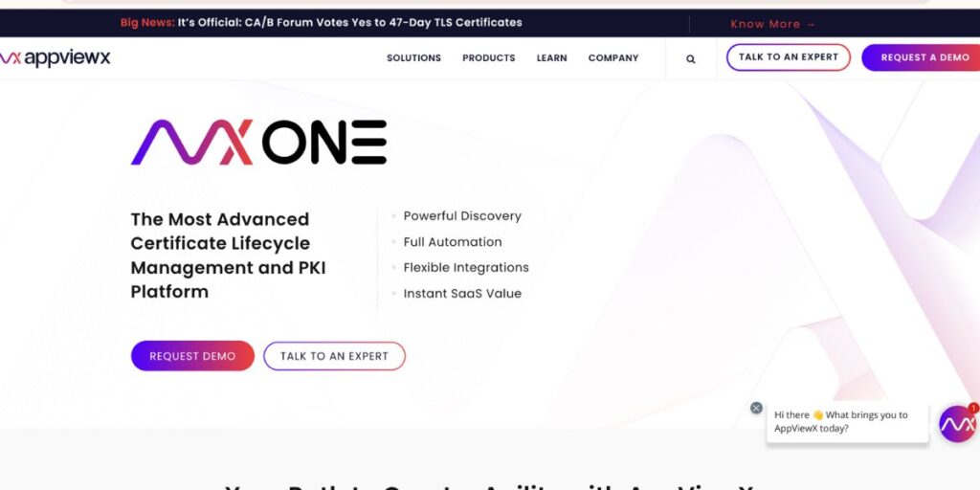Click the Powerful Discovery feature item
Image resolution: width=980 pixels, height=490 pixels.
(462, 216)
